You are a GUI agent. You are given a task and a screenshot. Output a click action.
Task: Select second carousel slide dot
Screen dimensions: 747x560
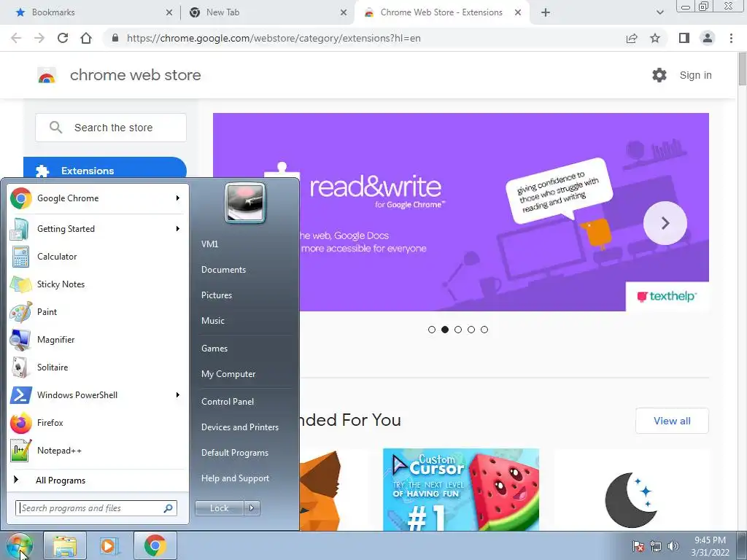(x=445, y=330)
